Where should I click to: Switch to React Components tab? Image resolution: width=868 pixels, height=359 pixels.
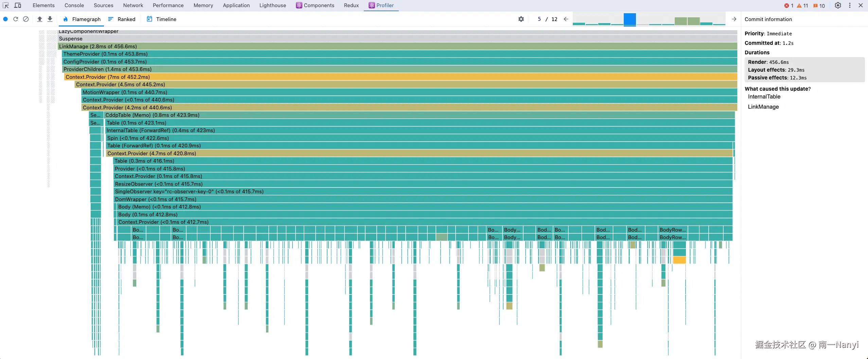click(315, 5)
